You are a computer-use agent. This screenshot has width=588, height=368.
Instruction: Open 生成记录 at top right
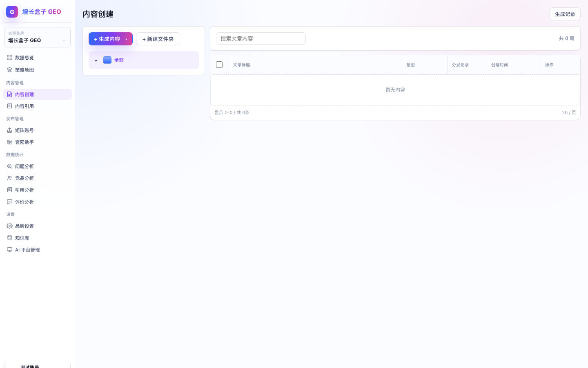[x=565, y=14]
